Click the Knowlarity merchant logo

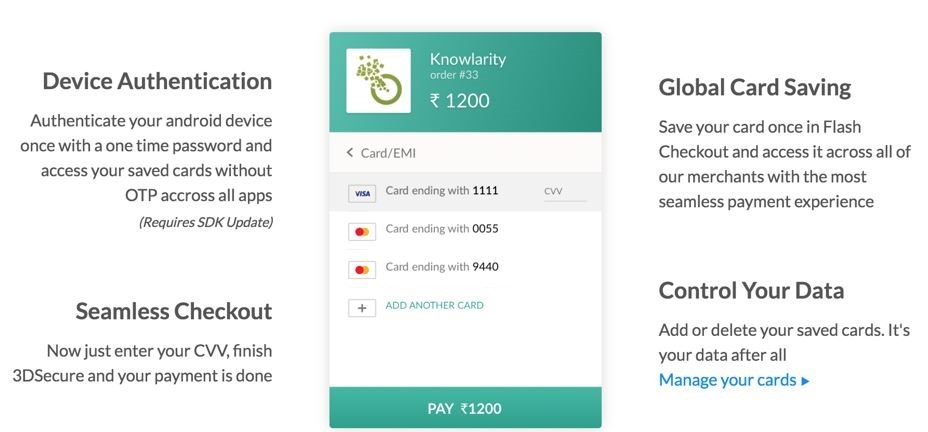378,80
